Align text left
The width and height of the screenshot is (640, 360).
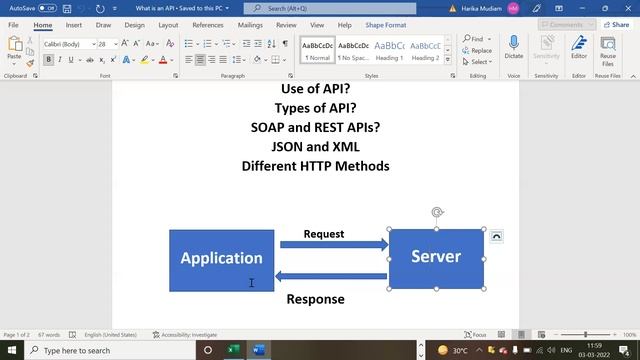(x=189, y=60)
